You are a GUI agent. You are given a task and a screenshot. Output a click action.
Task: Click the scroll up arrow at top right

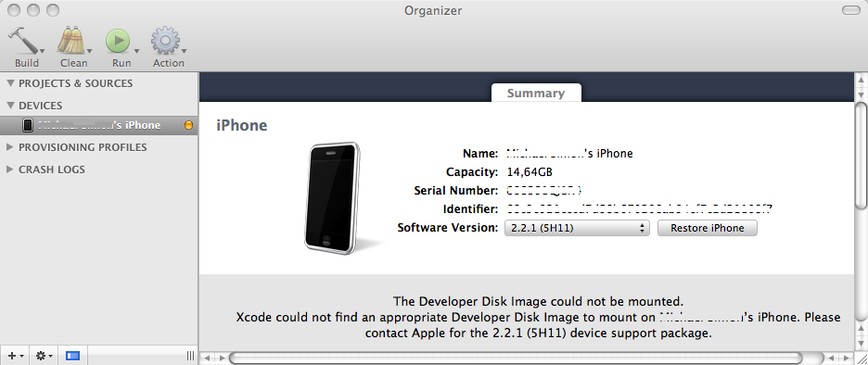tap(862, 81)
